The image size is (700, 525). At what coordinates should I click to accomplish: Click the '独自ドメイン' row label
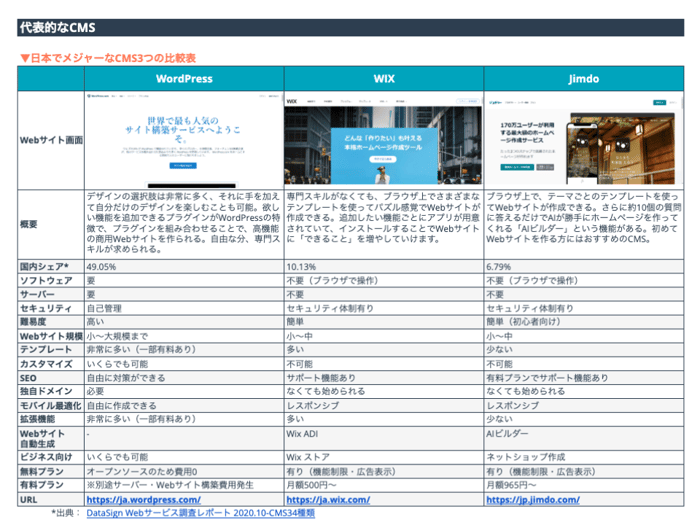click(x=46, y=391)
